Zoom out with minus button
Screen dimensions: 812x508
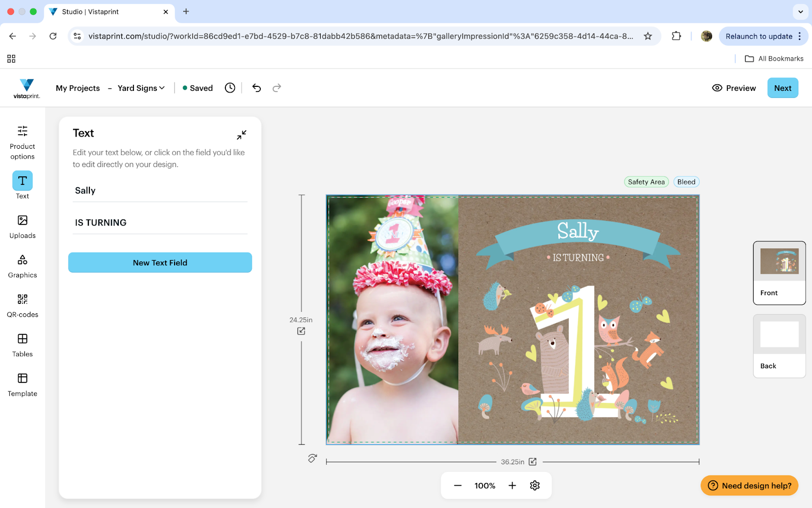458,486
